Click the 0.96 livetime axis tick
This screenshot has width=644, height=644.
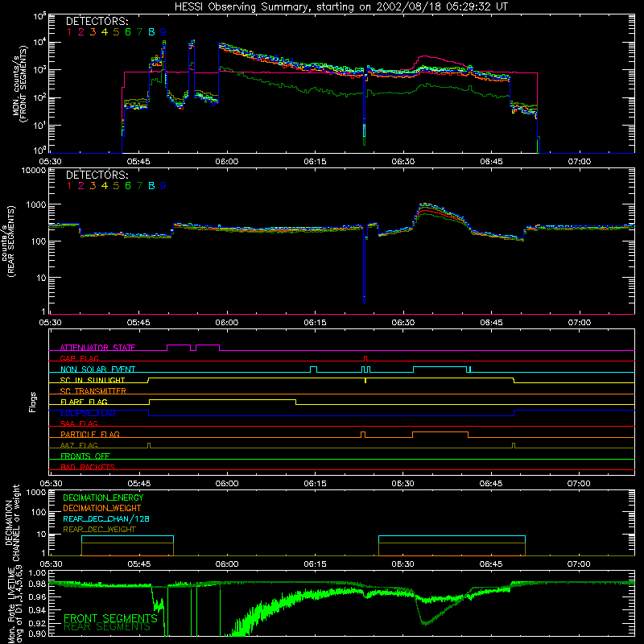38,597
